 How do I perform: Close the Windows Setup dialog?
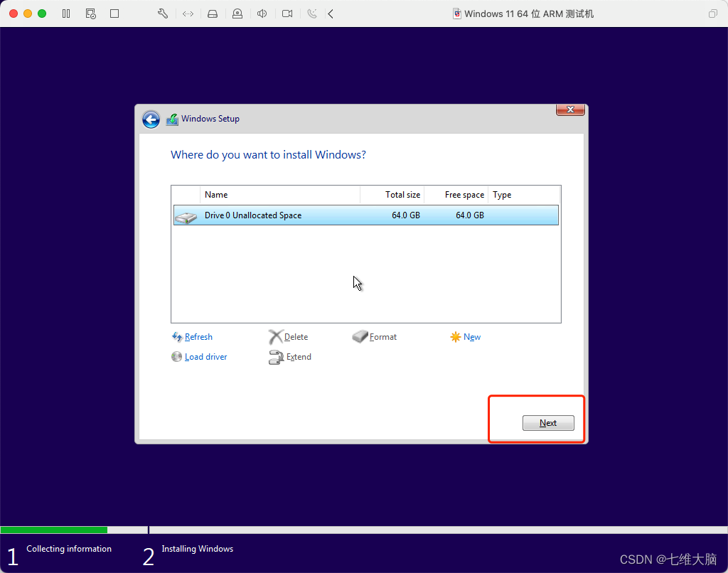tap(570, 109)
